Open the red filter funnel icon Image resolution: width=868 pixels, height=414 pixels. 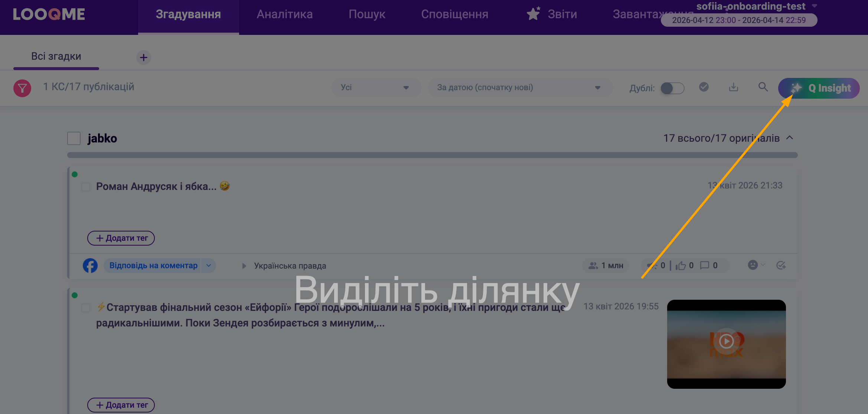click(22, 88)
